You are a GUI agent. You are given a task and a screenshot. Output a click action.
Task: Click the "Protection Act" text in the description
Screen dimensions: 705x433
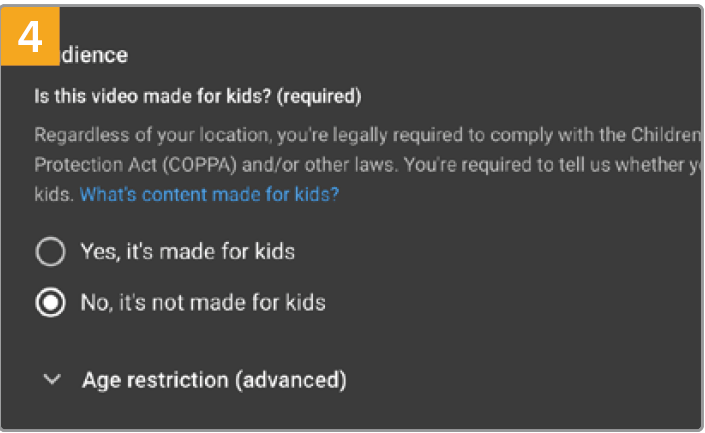89,164
